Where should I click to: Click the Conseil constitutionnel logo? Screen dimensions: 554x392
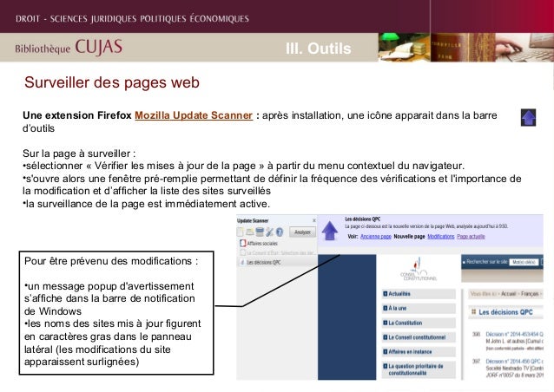(419, 269)
